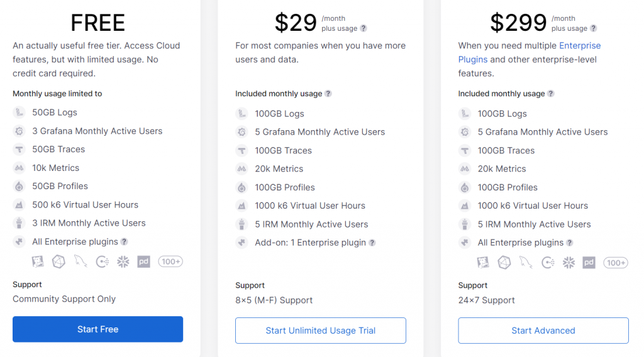Click the PagerDuty icon in FREE plan

point(144,261)
